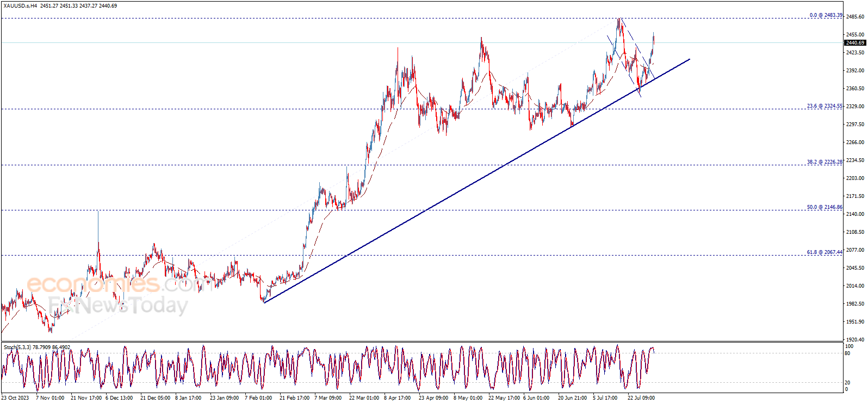The image size is (868, 404).
Task: Click the "20 Jun 21:00" date label
Action: (x=572, y=398)
